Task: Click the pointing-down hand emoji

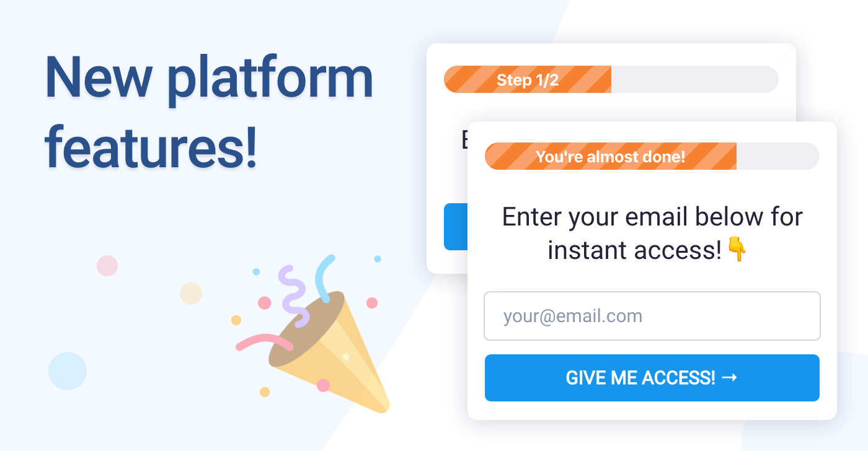Action: coord(737,249)
